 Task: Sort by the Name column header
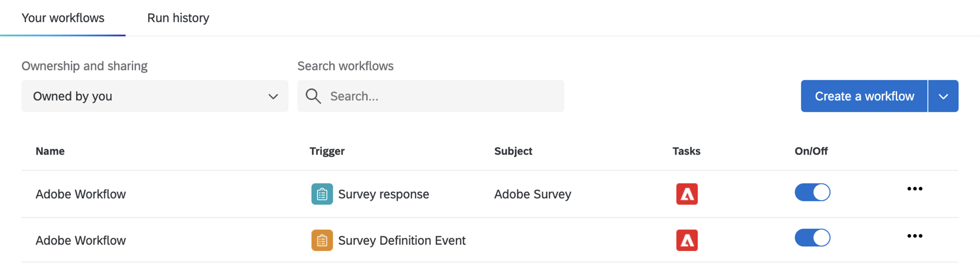click(50, 151)
